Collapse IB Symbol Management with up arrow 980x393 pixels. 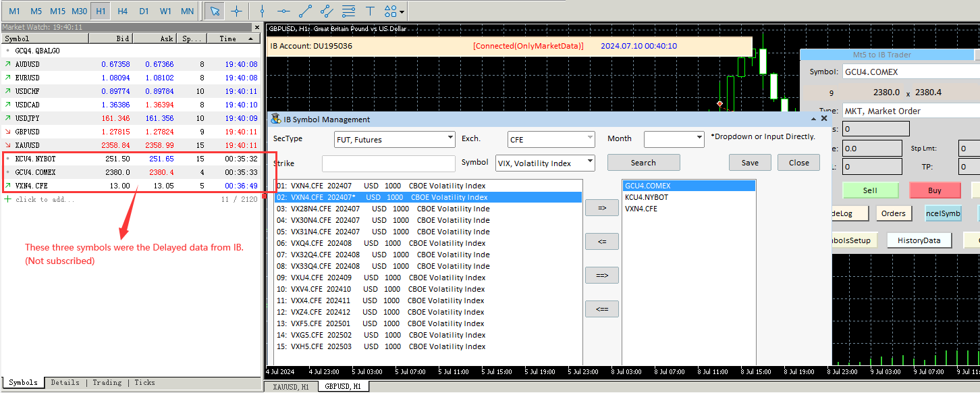coord(813,119)
